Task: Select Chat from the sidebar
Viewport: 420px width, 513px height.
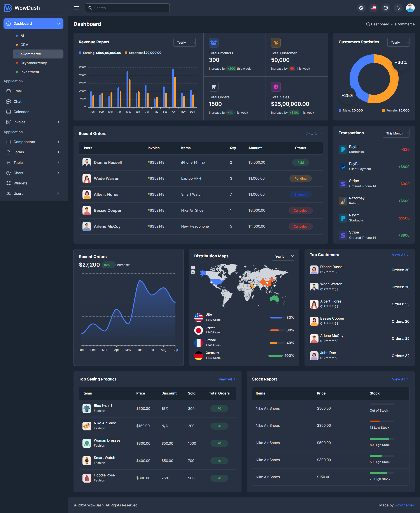Action: [17, 101]
